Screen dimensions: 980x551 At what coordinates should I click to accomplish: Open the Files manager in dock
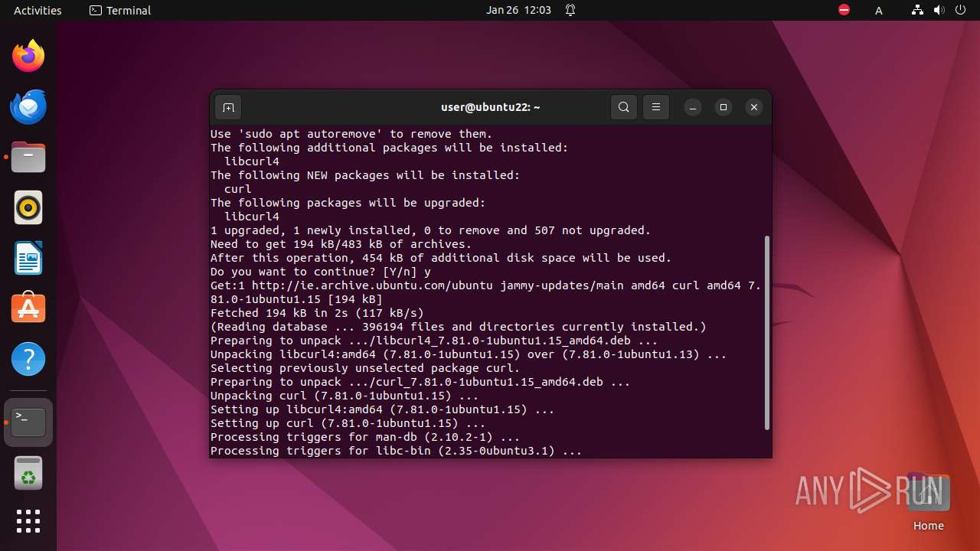tap(28, 157)
